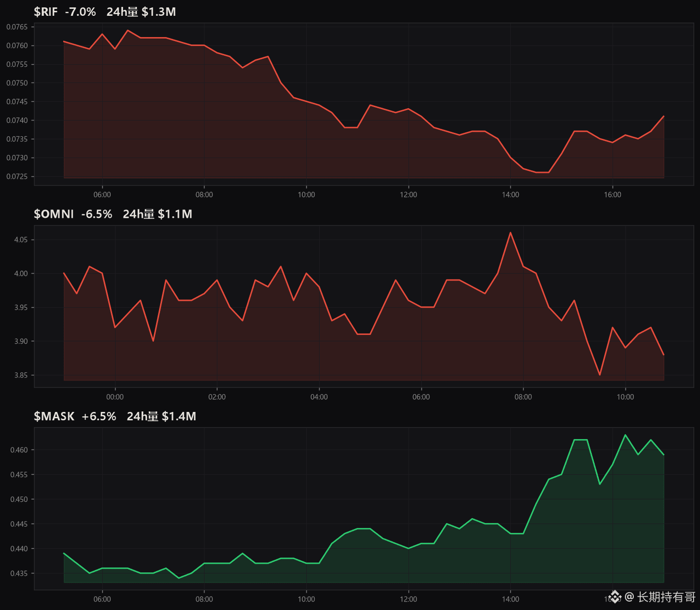700x610 pixels.
Task: Select the 0.0745 price tick
Action: [x=17, y=102]
